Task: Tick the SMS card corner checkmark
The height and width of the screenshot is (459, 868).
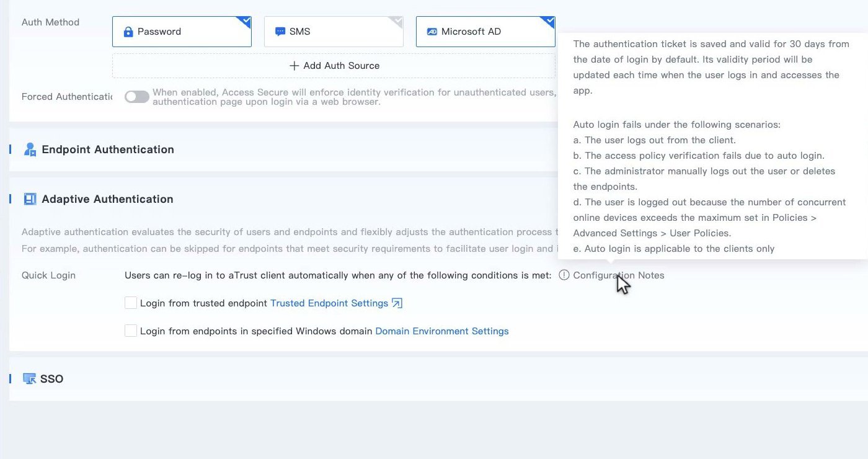Action: 396,23
